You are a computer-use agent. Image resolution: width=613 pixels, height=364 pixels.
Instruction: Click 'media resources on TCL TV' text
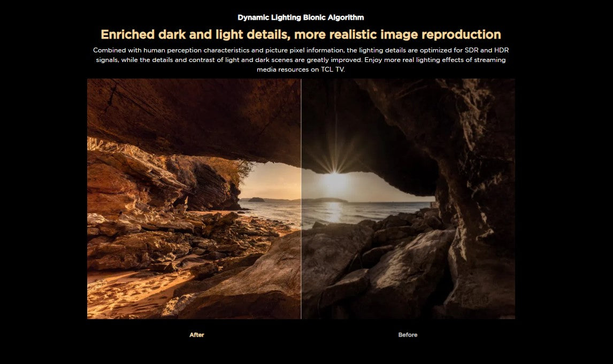(301, 69)
